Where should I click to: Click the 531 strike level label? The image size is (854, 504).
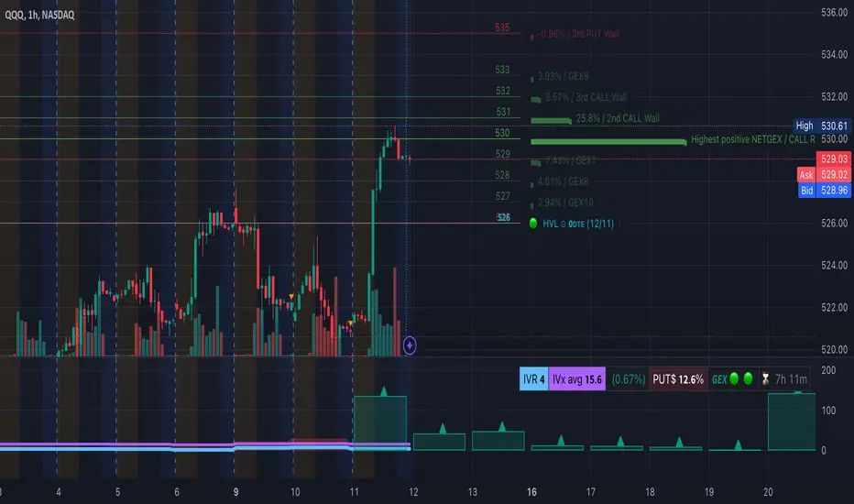[x=503, y=112]
